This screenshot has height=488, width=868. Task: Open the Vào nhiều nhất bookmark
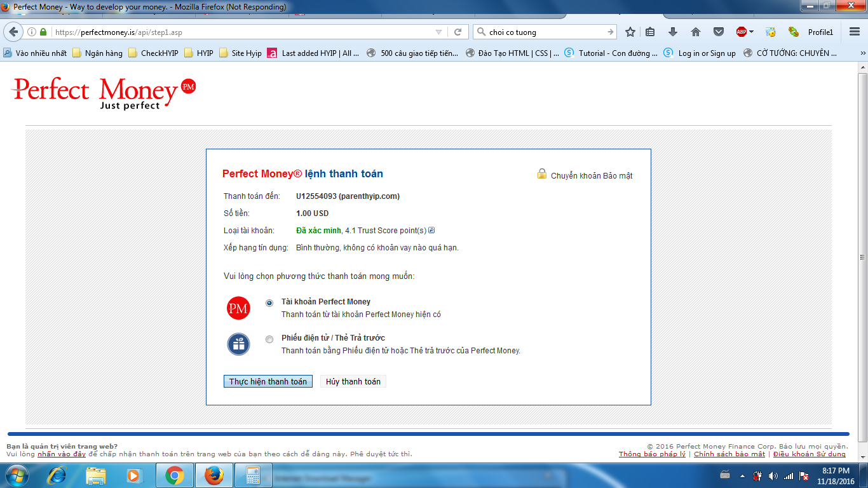[35, 53]
